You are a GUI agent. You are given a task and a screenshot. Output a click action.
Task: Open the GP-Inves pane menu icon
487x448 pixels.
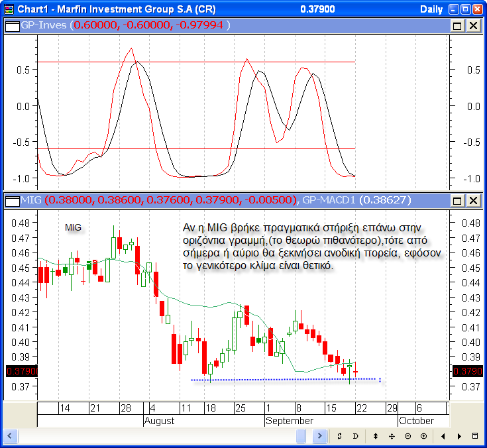click(x=12, y=25)
